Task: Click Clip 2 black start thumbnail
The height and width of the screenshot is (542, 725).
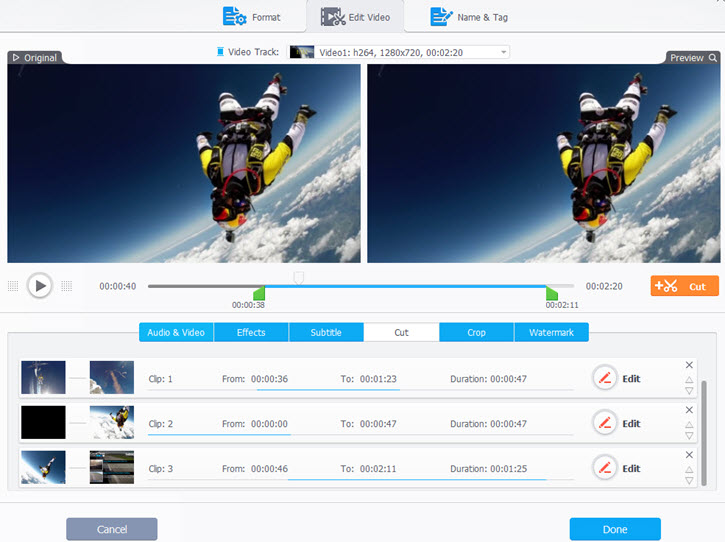Action: pos(43,422)
